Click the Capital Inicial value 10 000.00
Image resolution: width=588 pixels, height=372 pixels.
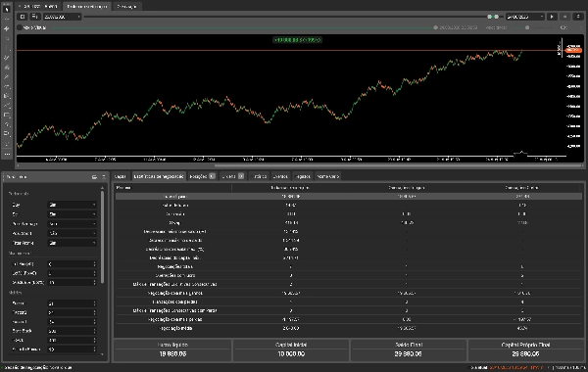(291, 353)
